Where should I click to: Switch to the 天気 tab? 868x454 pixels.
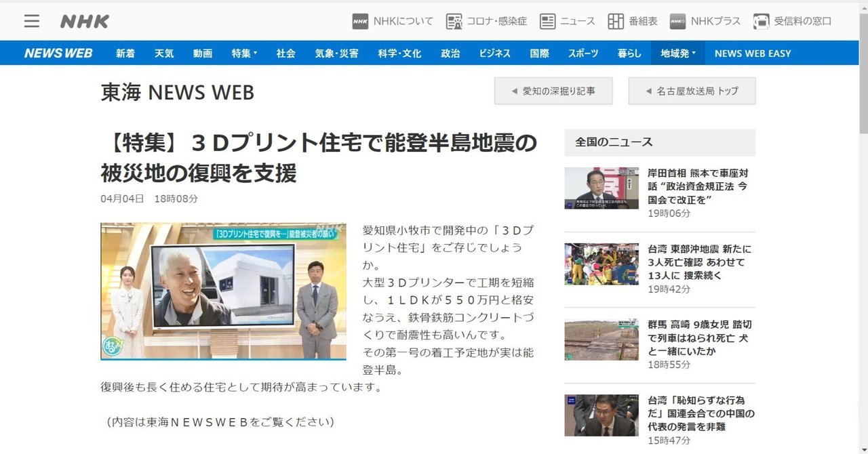(163, 53)
